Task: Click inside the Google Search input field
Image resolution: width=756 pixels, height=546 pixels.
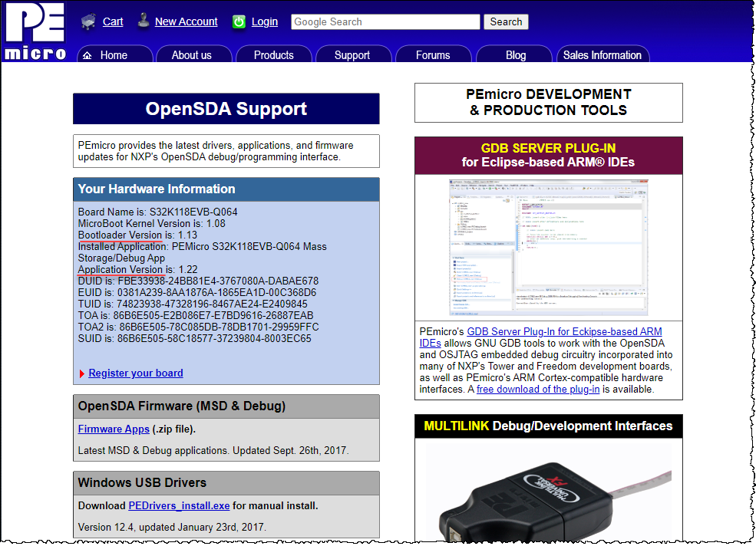Action: 385,21
